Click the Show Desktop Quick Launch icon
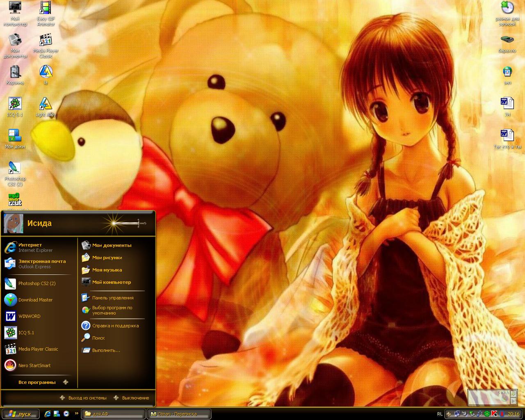 [x=57, y=414]
